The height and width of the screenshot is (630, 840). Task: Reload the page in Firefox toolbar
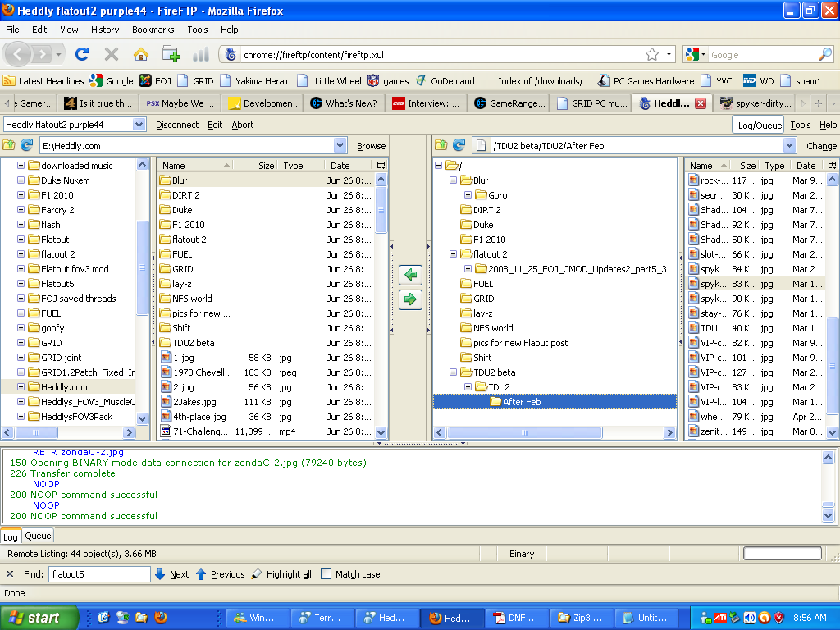(82, 54)
